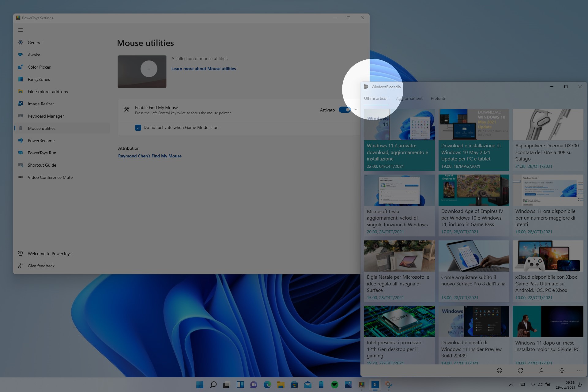
Task: Open Surface Pro 8 dall'Italia article
Action: pos(474,271)
